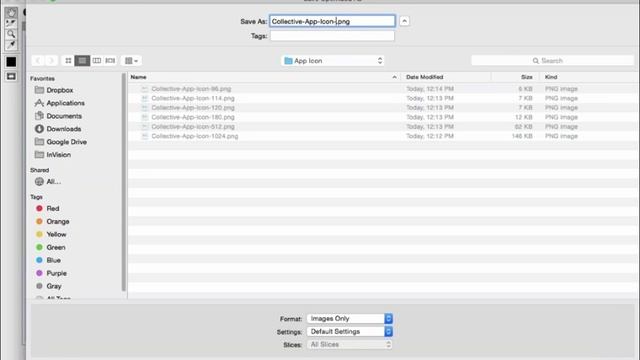
Task: Switch to cover flow view mode
Action: click(x=110, y=61)
